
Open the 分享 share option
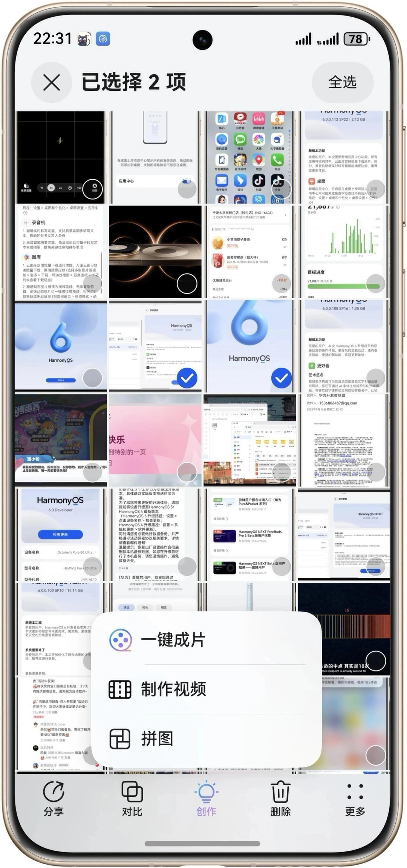tap(54, 799)
